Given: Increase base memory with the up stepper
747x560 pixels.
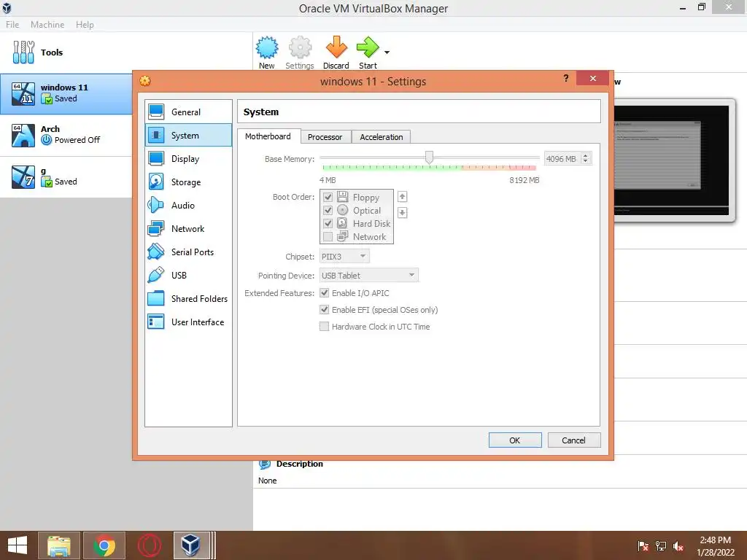Looking at the screenshot, I should (x=586, y=156).
